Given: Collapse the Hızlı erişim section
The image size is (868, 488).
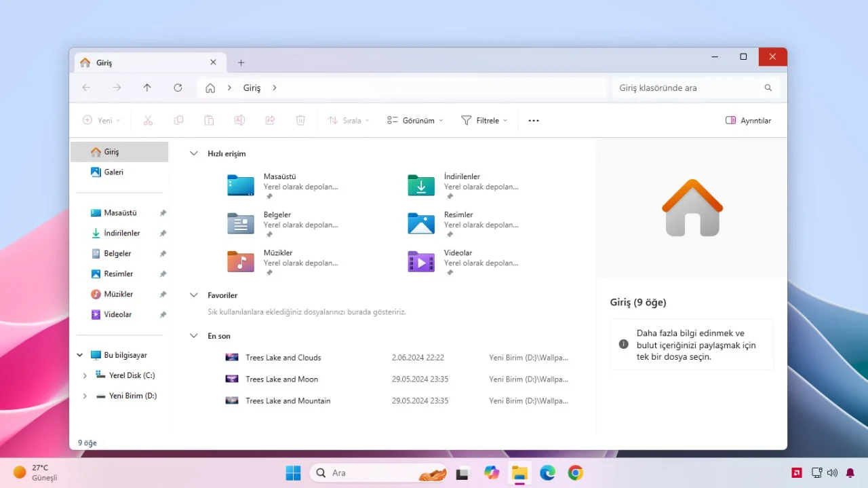Looking at the screenshot, I should [194, 154].
